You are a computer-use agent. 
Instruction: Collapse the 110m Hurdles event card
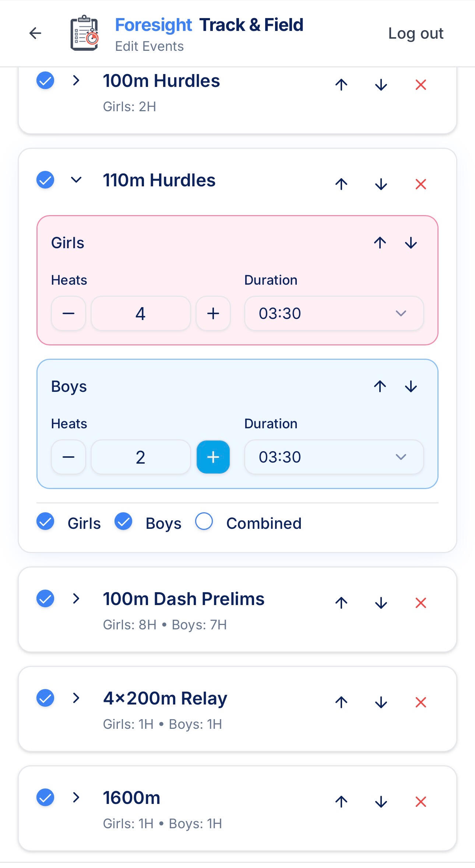[x=76, y=180]
